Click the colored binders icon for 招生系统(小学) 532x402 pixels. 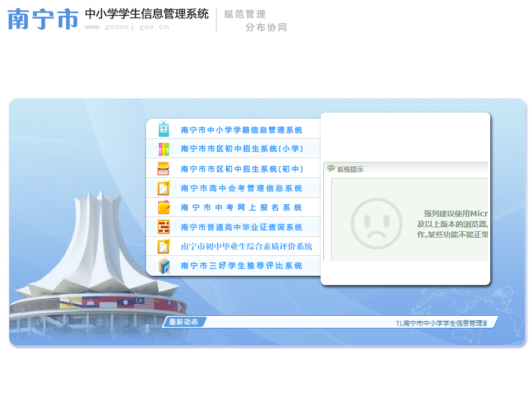164,149
